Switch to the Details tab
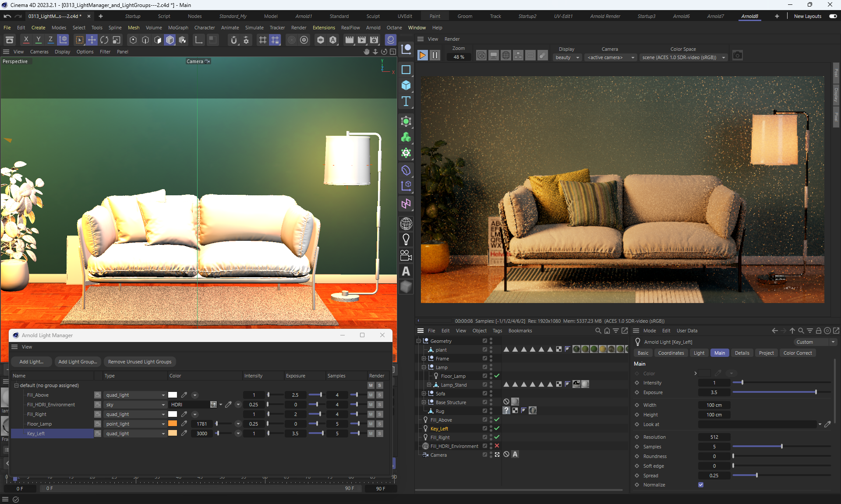 (x=742, y=353)
